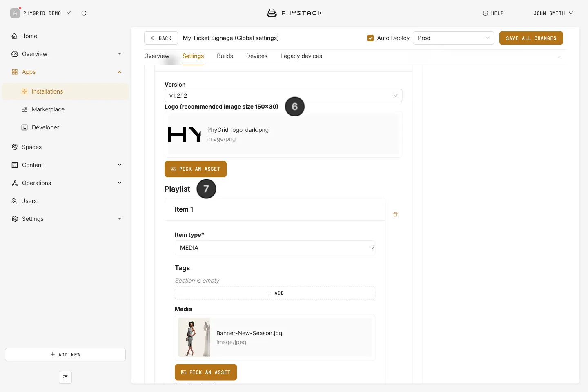Collapse the sidebar with the bottom menu icon
The image size is (588, 392).
65,377
